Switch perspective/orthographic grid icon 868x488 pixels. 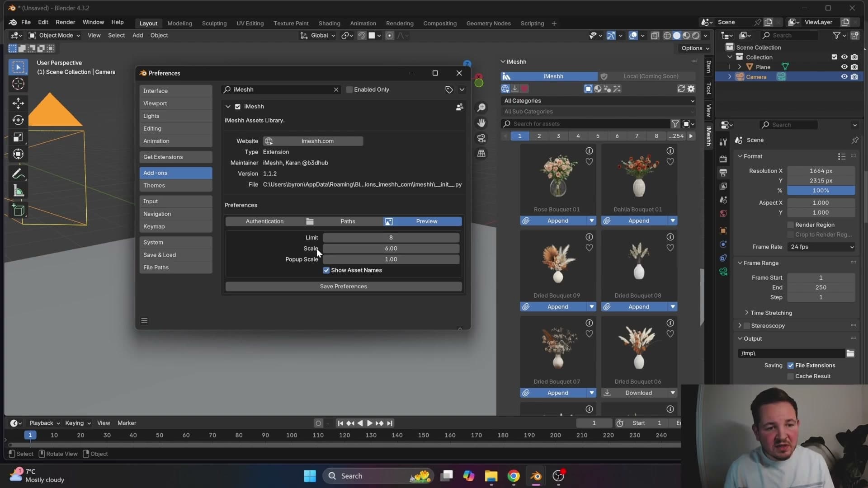[x=481, y=154]
